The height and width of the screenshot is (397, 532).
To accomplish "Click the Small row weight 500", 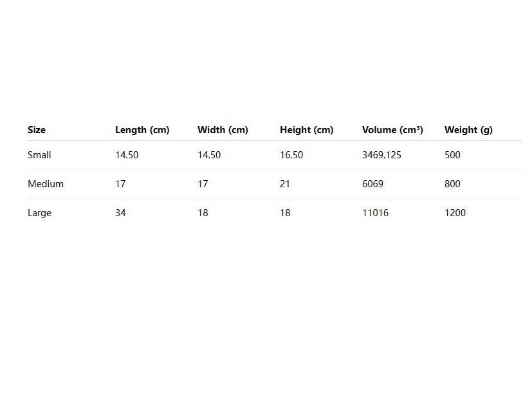I will 452,155.
